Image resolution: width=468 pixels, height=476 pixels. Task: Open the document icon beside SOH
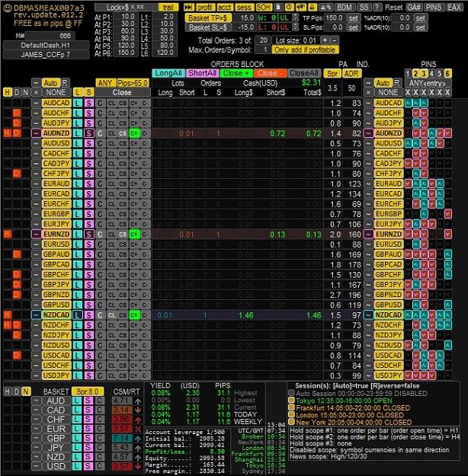tap(278, 7)
